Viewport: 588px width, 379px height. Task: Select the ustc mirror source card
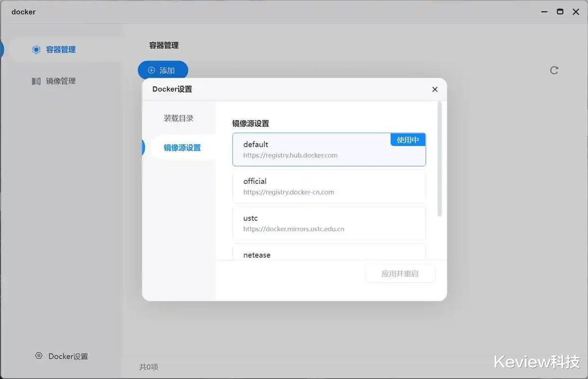point(329,223)
